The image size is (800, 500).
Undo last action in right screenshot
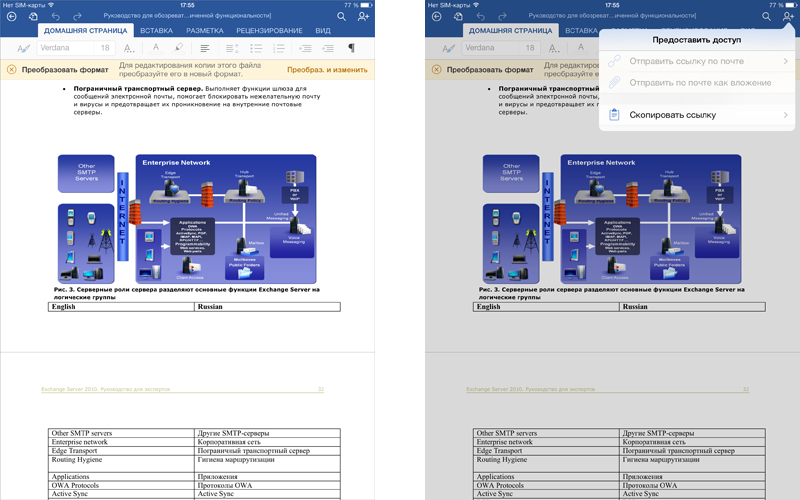(x=481, y=16)
